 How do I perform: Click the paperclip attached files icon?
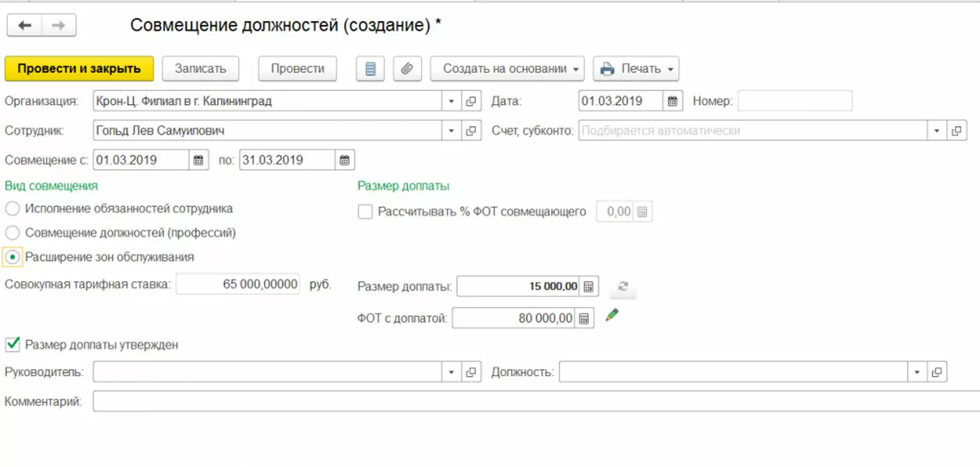[x=406, y=68]
